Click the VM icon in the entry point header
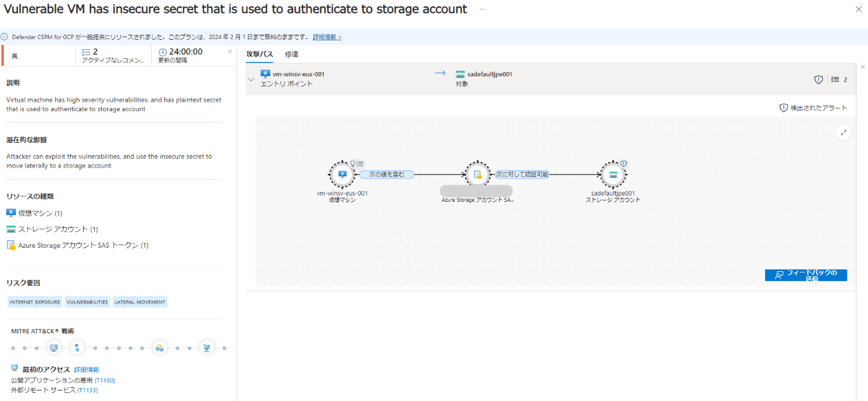Viewport: 868px width, 401px height. tap(265, 74)
